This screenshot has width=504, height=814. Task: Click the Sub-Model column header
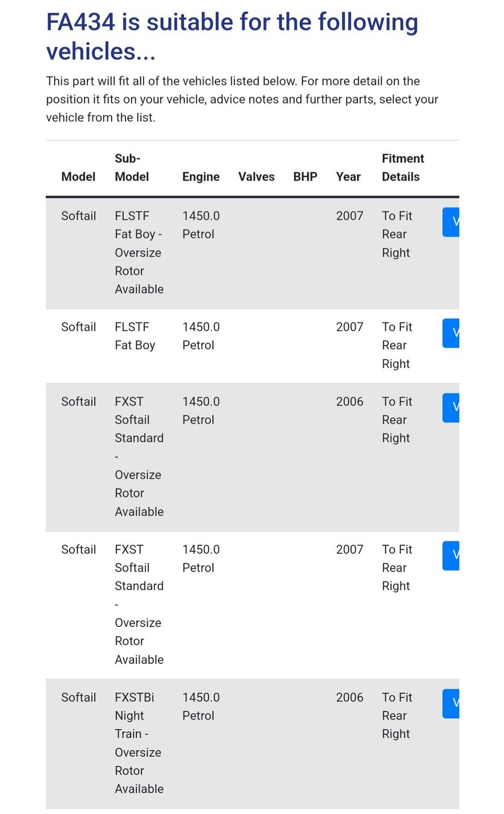click(x=132, y=168)
